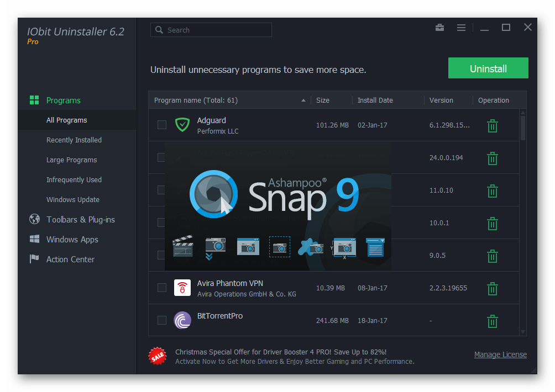Open Action Center via its flag icon
555x392 pixels.
pyautogui.click(x=34, y=259)
